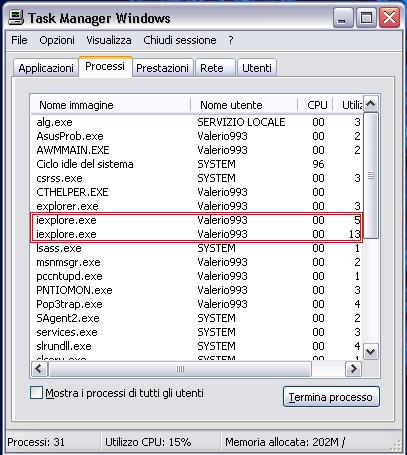Select the msnmsgr.exe process
The height and width of the screenshot is (455, 407).
(197, 262)
